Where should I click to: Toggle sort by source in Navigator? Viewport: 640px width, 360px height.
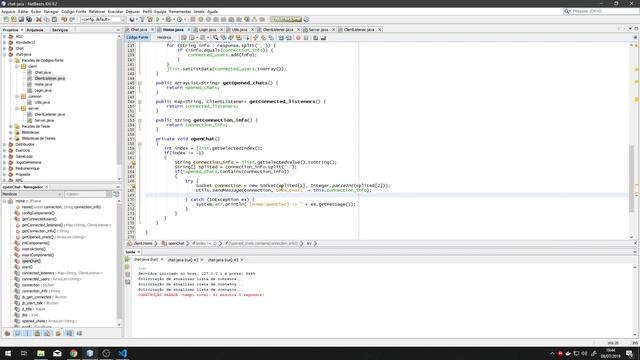[79, 333]
